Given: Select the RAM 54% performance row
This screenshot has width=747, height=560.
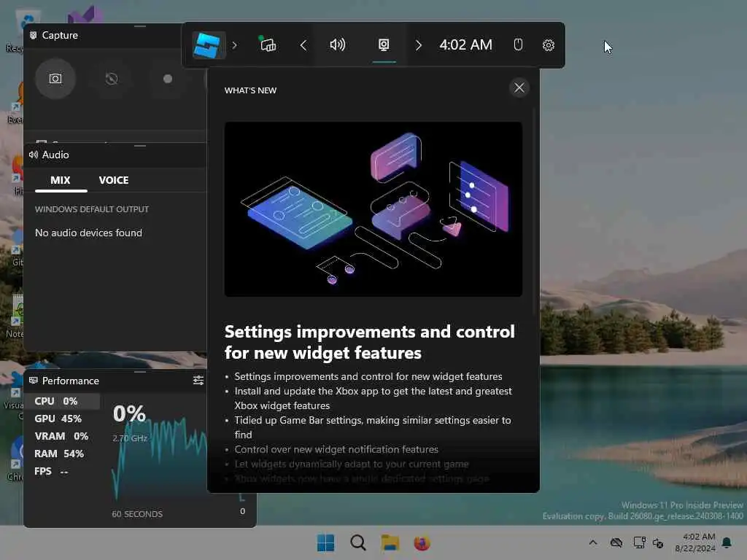Looking at the screenshot, I should coord(62,454).
